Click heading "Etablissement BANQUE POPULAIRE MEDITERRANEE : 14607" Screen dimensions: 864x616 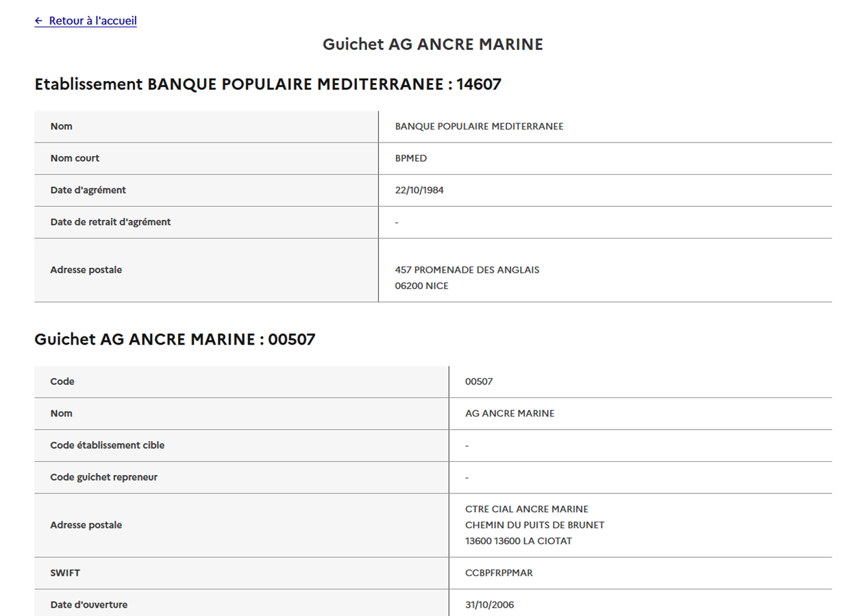click(268, 84)
